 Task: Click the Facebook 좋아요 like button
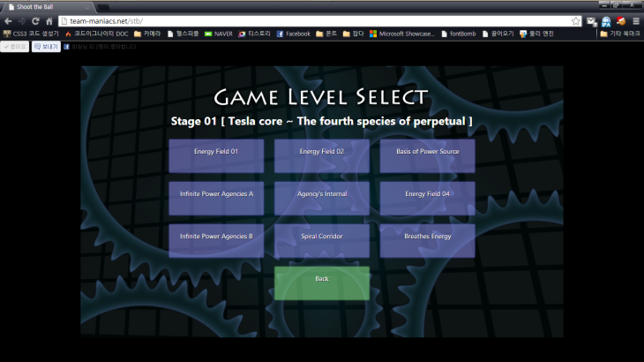click(15, 47)
